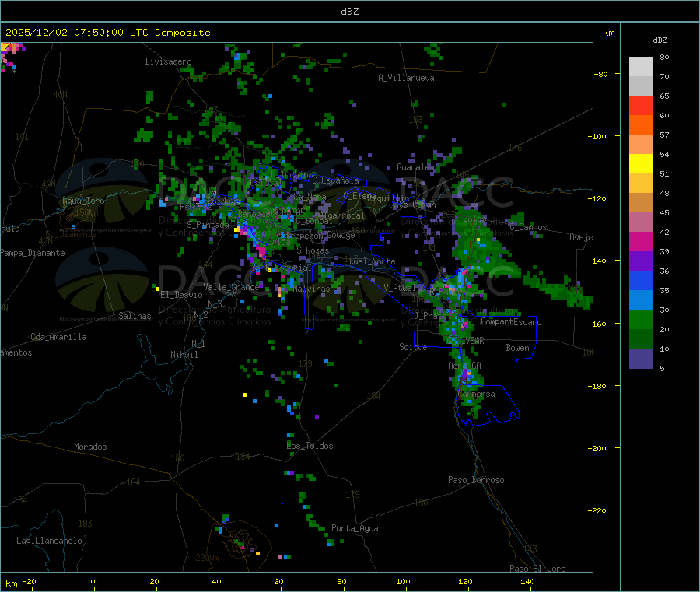
Task: Click the 'Salinas' map label
Action: (x=135, y=316)
